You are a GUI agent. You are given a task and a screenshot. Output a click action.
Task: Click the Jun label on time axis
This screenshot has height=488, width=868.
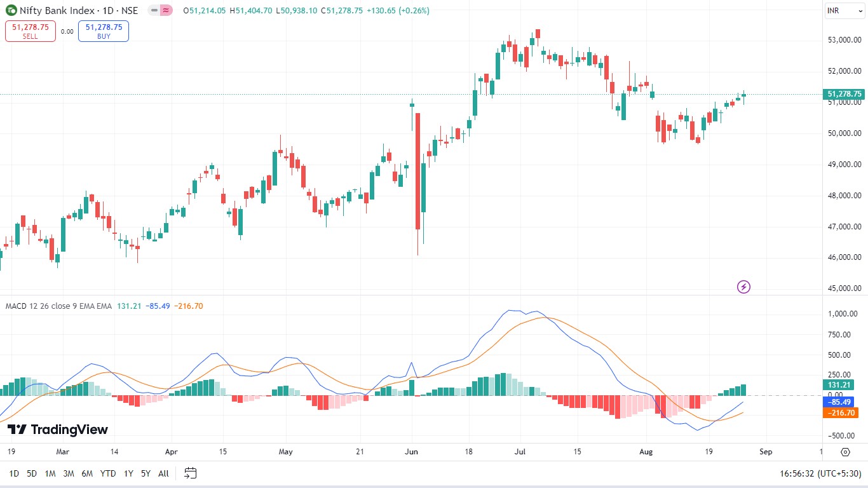click(x=411, y=452)
